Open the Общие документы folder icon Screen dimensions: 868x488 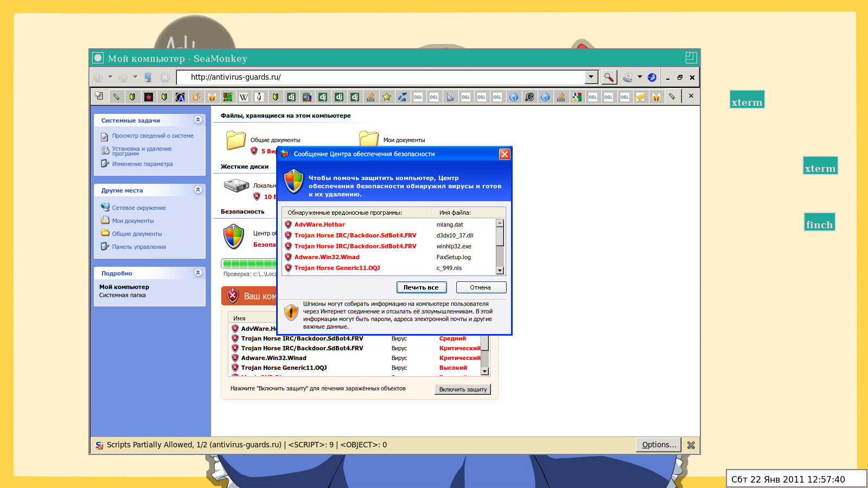pyautogui.click(x=236, y=140)
